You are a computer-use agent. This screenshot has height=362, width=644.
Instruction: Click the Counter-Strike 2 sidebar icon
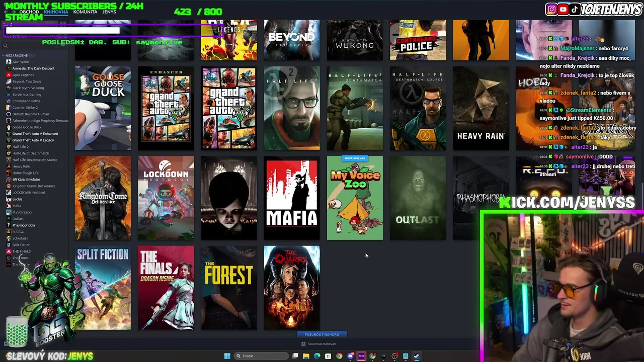click(x=9, y=108)
